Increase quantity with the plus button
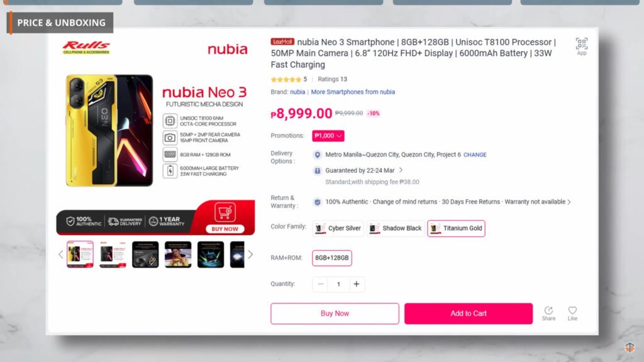Viewport: 644px width, 362px height. [357, 284]
